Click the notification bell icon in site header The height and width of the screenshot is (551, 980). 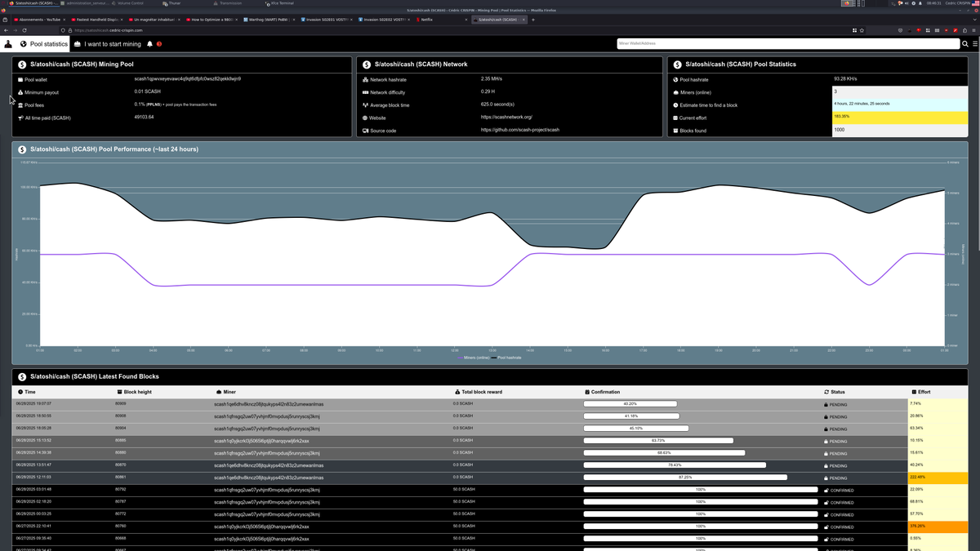(150, 44)
